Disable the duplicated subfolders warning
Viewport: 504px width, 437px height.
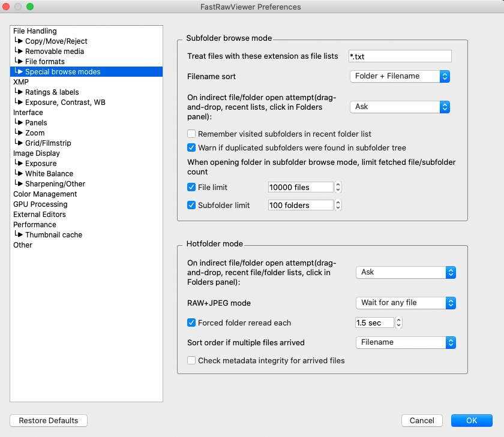(192, 147)
